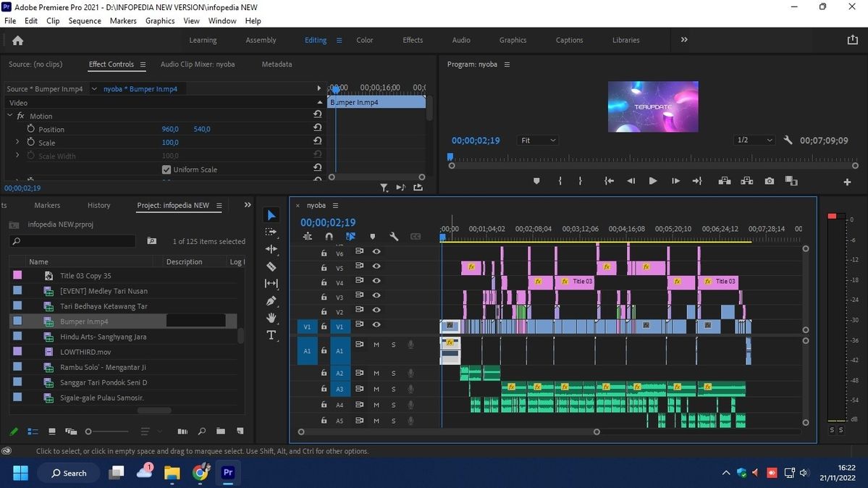Switch to Color workspace
The width and height of the screenshot is (868, 488).
tap(365, 40)
